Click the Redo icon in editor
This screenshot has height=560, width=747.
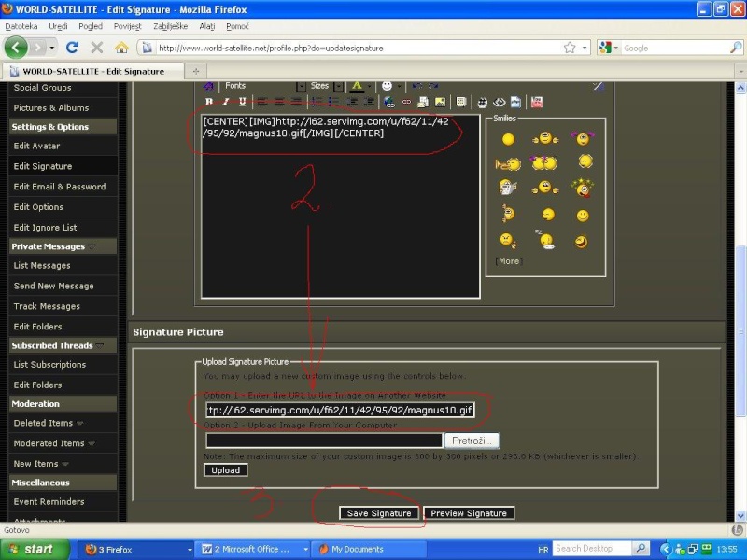[433, 86]
